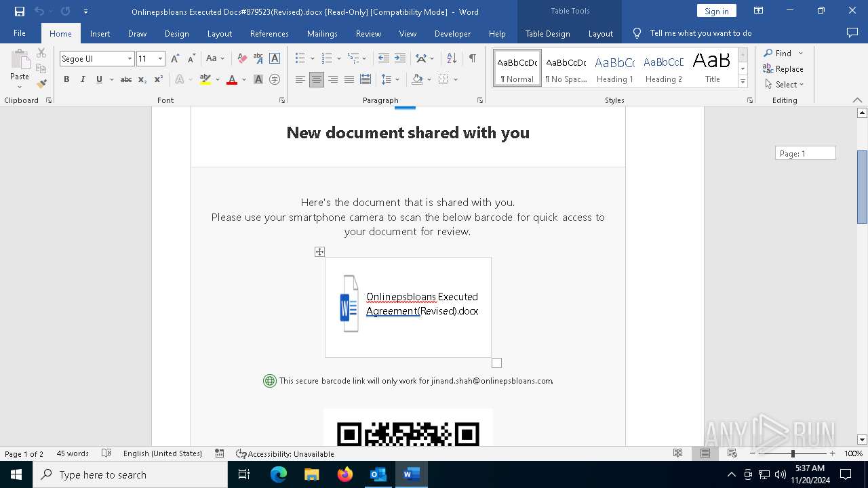Open the font name dropdown

[x=130, y=59]
